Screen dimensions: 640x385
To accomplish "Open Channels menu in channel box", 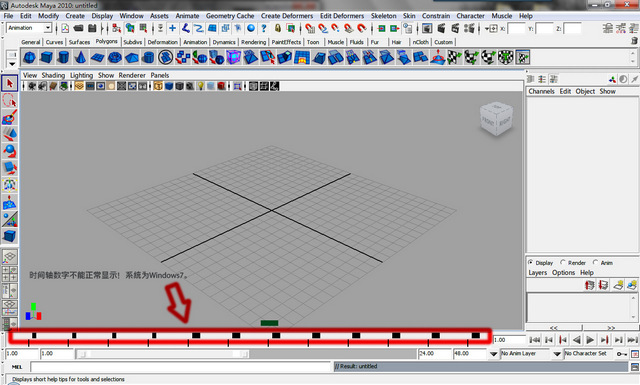I will pyautogui.click(x=541, y=91).
